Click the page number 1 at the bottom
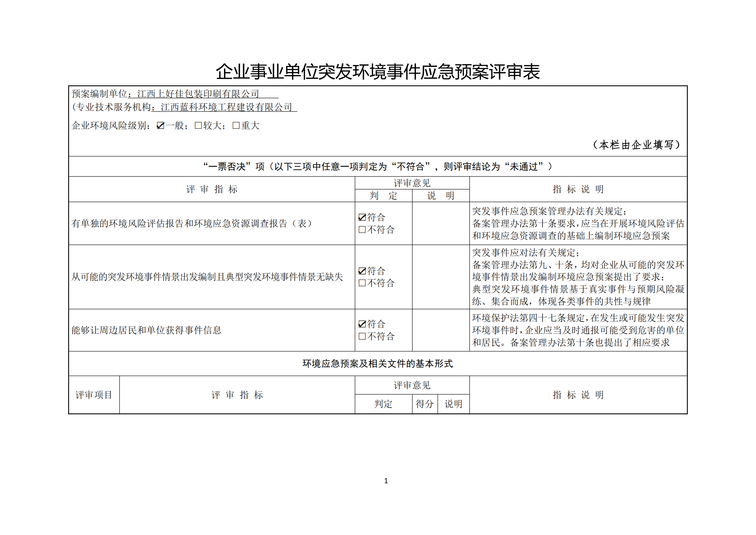 pos(386,481)
